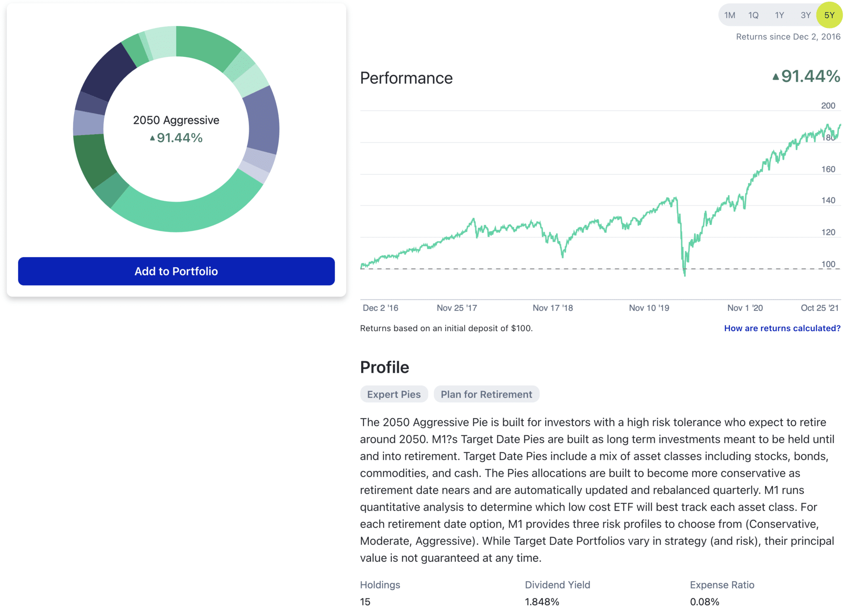857x616 pixels.
Task: Click the Dec 2 '16 axis label
Action: click(x=380, y=308)
